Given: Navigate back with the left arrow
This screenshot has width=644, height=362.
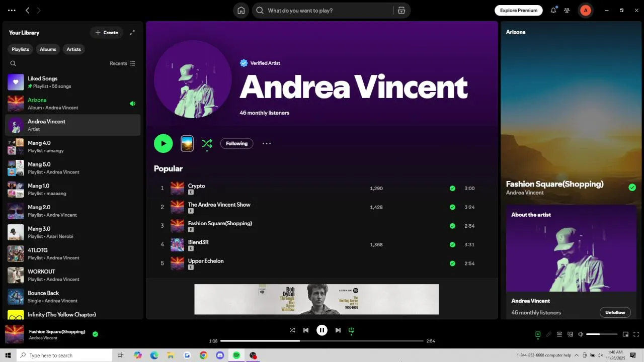Looking at the screenshot, I should [x=28, y=10].
